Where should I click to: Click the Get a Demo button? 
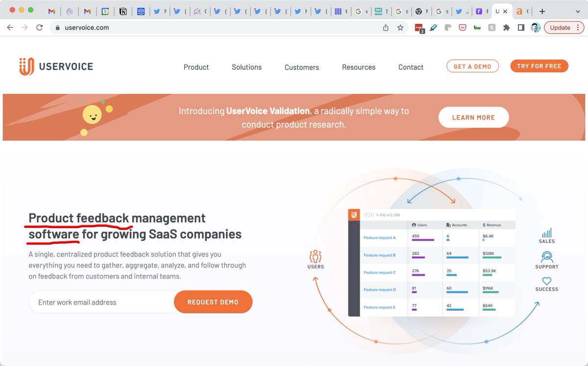[x=472, y=66]
